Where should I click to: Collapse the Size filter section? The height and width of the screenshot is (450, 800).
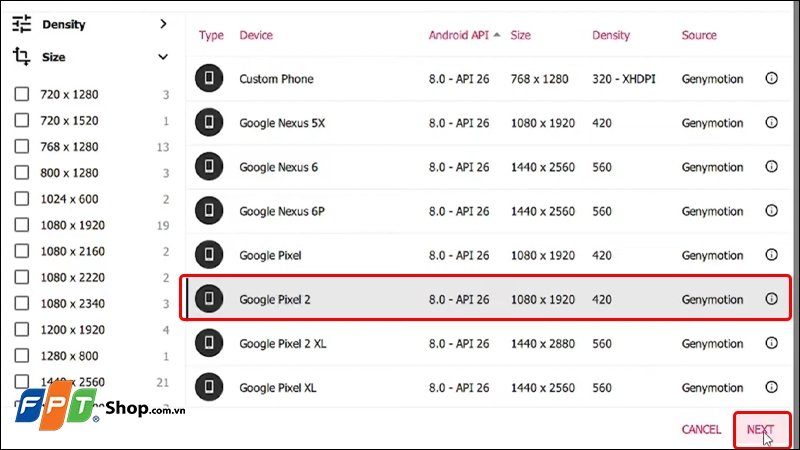pyautogui.click(x=163, y=57)
